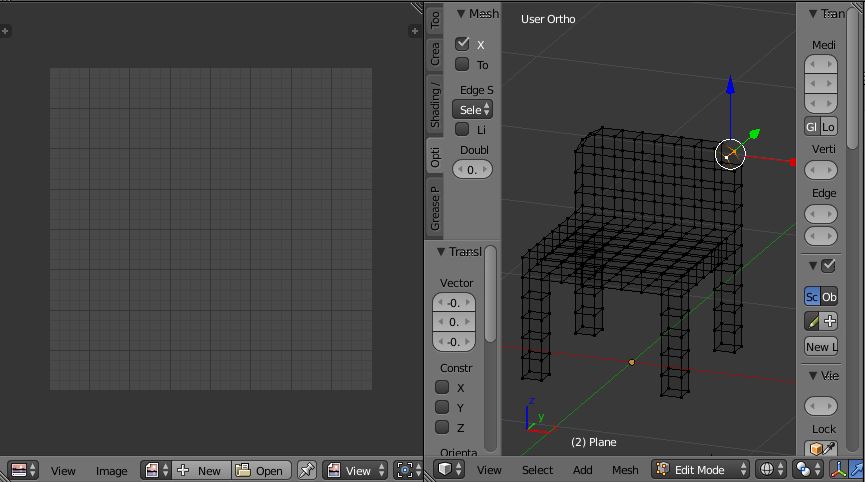Click the eyedropper icon under Lock
865x482 pixels.
[830, 448]
